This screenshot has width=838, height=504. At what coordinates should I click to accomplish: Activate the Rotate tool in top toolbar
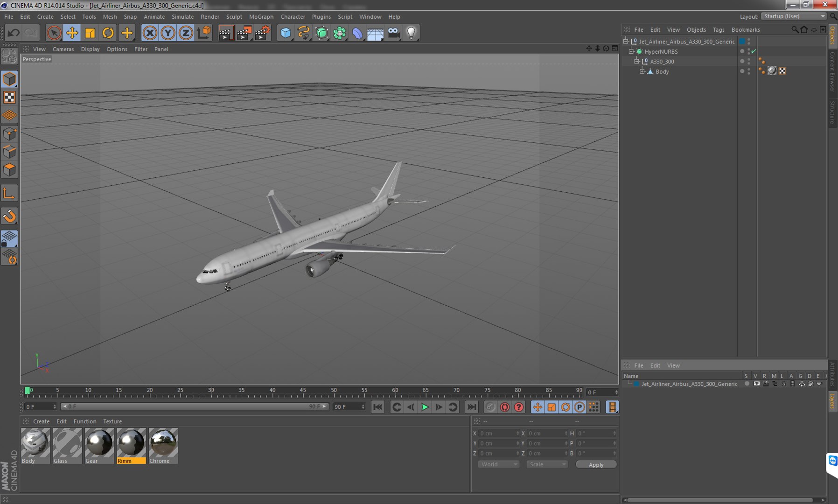tap(108, 33)
